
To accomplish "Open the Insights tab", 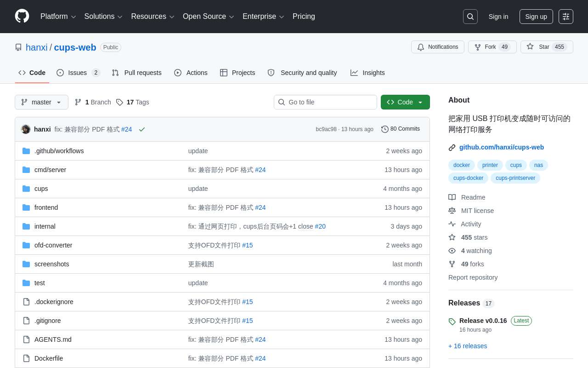I will click(367, 73).
